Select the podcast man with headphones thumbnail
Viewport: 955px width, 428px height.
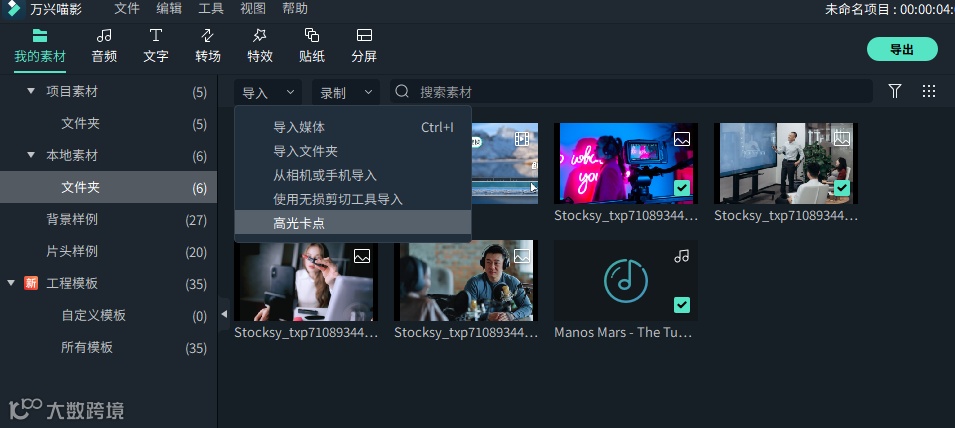[x=466, y=281]
